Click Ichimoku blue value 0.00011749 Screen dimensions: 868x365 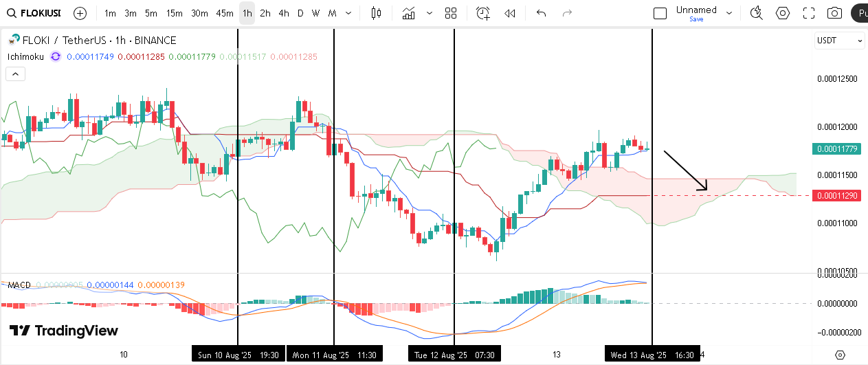(x=91, y=56)
